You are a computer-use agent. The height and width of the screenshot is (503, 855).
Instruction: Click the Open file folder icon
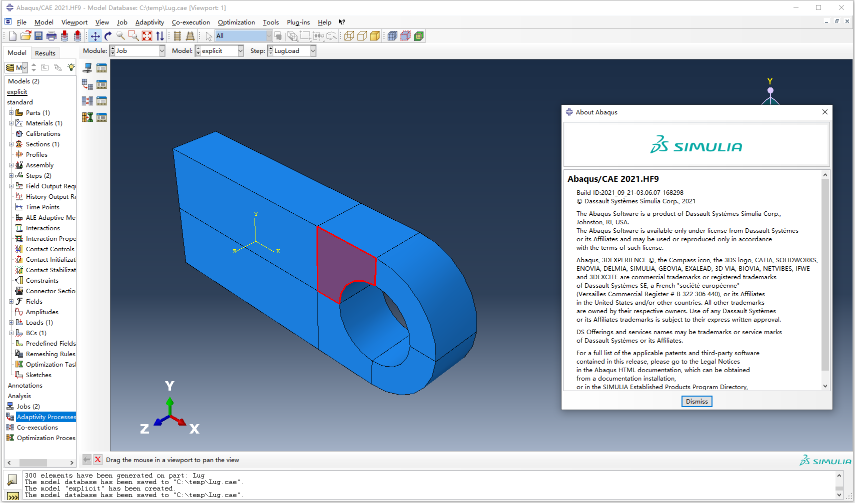tap(25, 36)
